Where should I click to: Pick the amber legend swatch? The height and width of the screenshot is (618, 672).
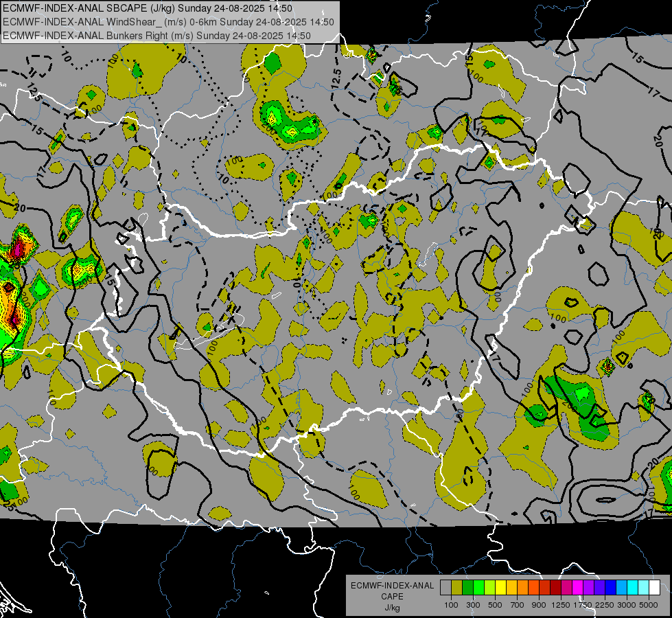511,588
